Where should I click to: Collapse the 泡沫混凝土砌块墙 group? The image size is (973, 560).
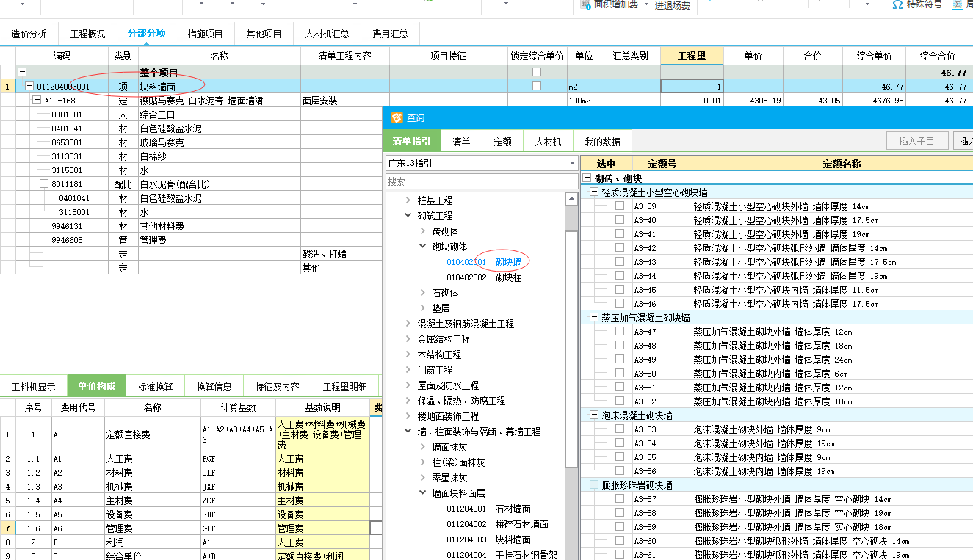(594, 415)
